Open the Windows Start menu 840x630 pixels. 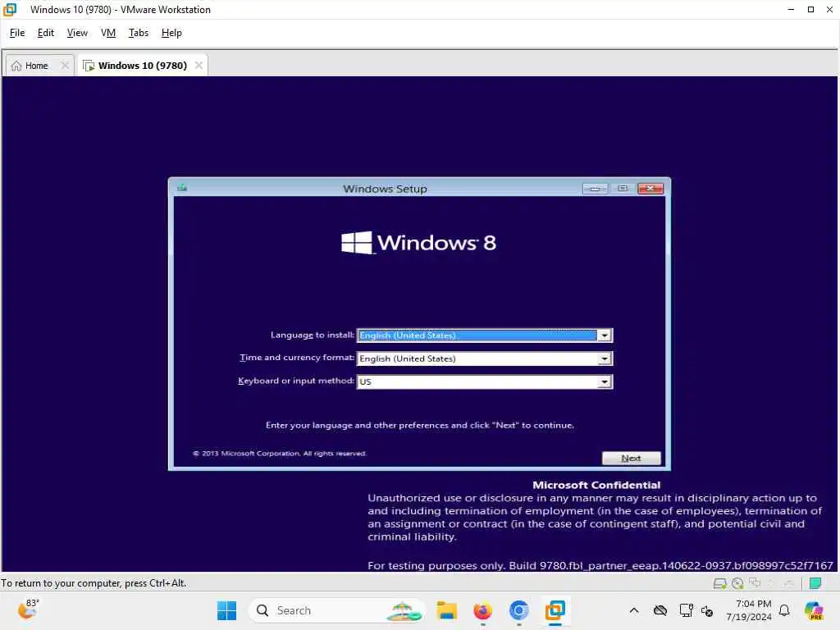(x=226, y=610)
